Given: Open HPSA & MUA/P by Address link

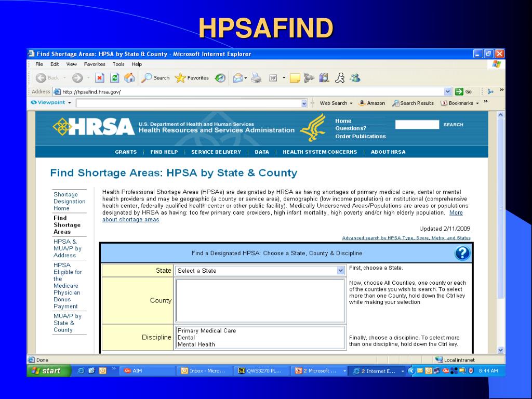Looking at the screenshot, I should click(x=68, y=248).
